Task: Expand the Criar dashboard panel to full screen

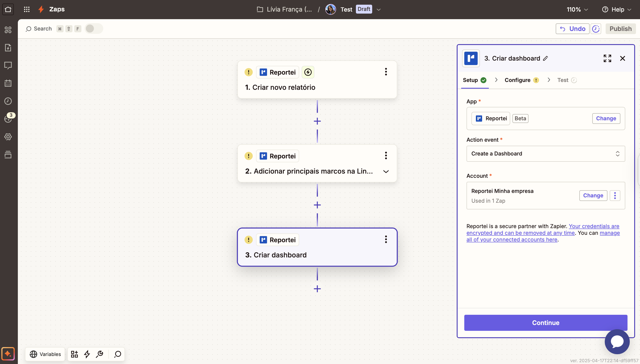Action: [607, 58]
